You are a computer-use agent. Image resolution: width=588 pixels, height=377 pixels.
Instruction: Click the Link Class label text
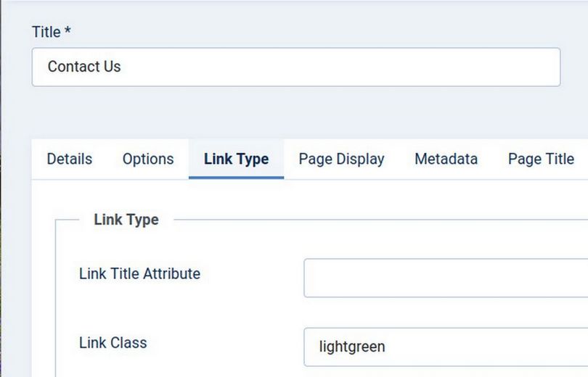pos(113,343)
